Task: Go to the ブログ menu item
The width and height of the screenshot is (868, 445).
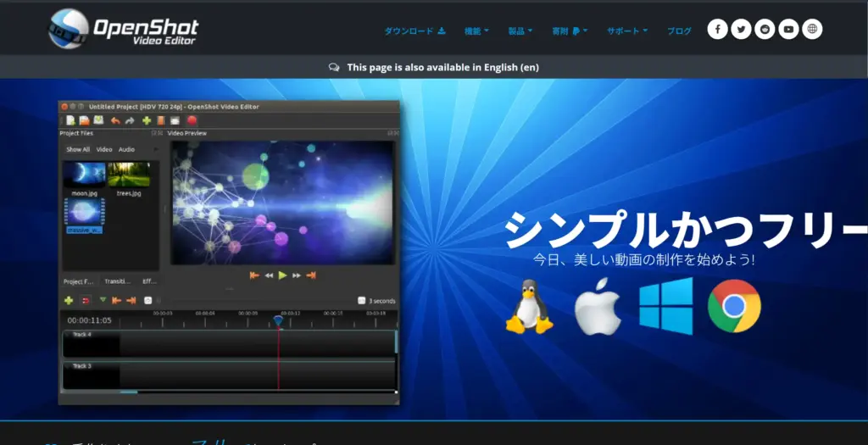Action: tap(679, 31)
